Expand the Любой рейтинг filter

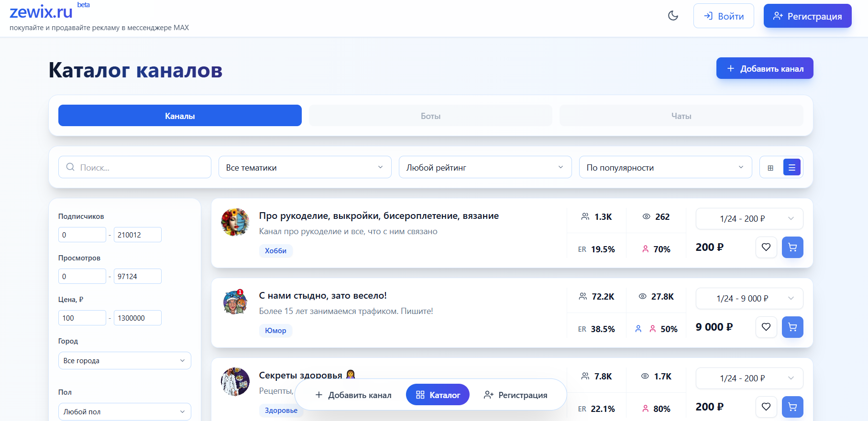(485, 167)
